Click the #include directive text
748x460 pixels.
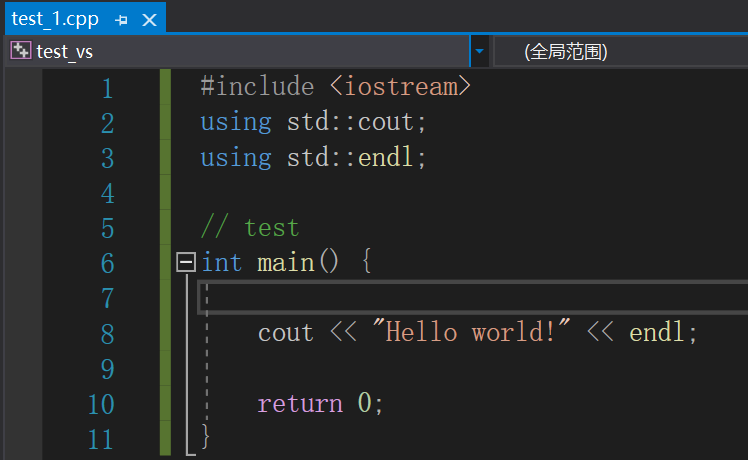click(x=258, y=86)
